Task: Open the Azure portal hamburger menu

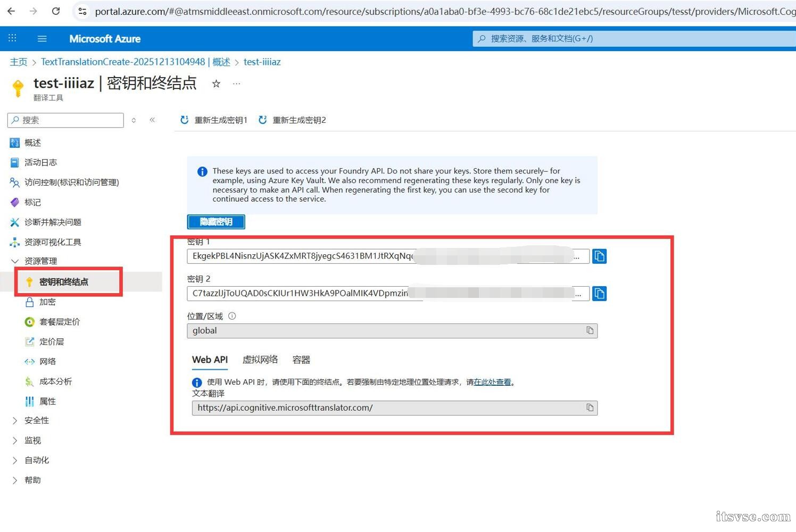Action: (x=42, y=38)
